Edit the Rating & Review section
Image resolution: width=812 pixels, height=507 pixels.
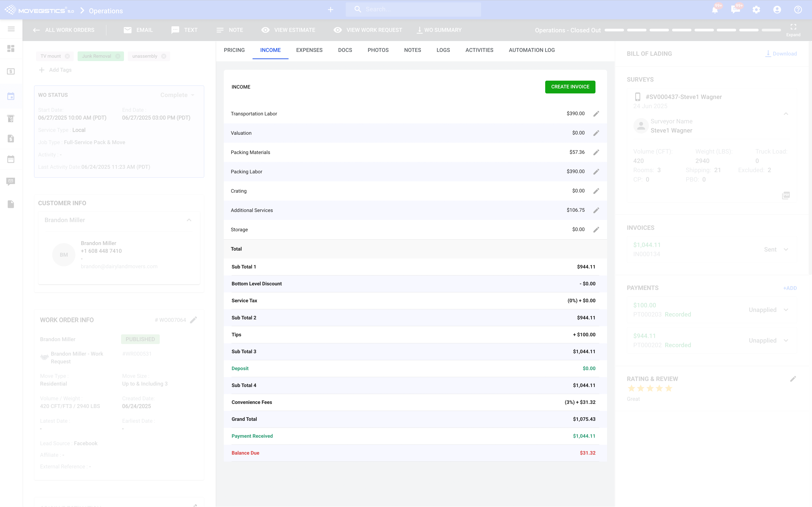coord(793,379)
